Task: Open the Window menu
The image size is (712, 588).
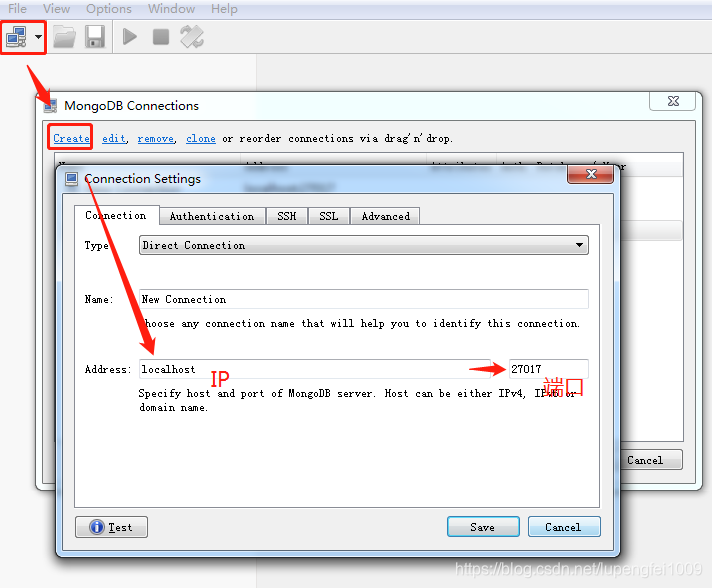Action: coord(171,9)
